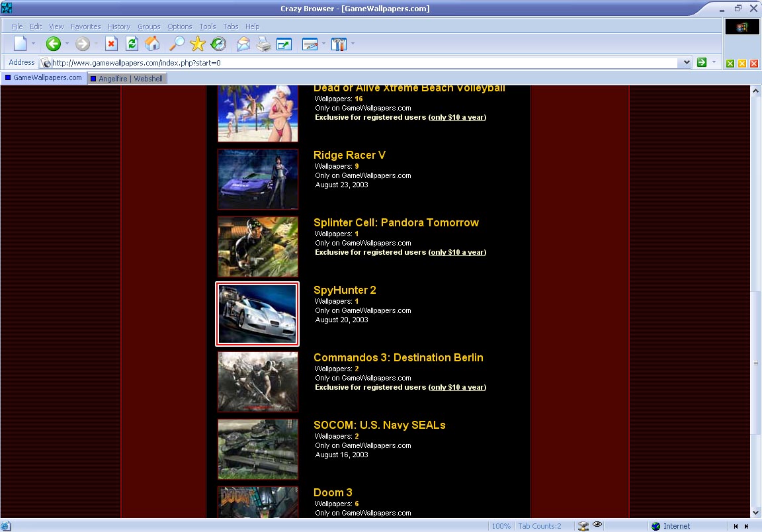Click the network connection status bar icon
Screen dimensions: 762x532
click(x=583, y=525)
